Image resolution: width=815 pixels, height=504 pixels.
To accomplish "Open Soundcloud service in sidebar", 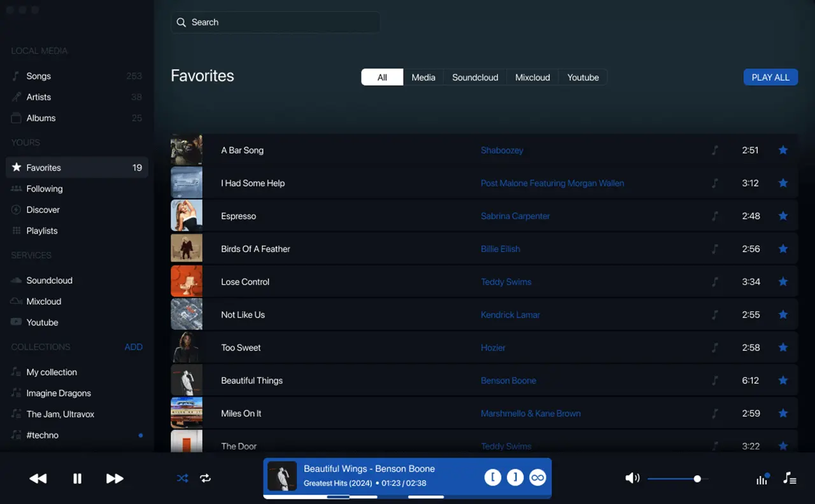I will 77,280.
